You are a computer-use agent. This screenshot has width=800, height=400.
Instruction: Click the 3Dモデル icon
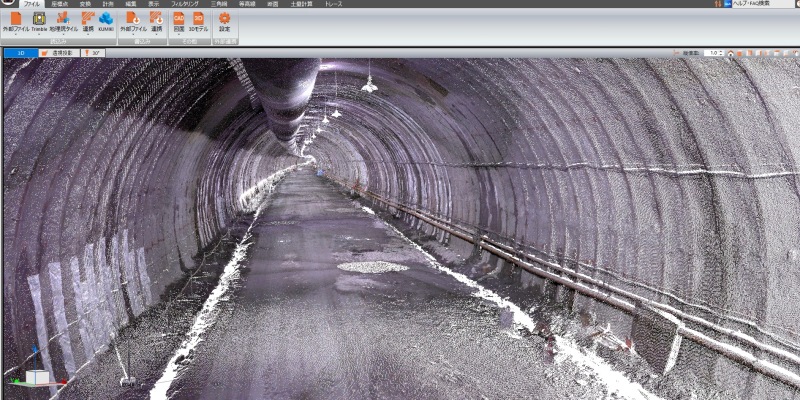point(198,19)
